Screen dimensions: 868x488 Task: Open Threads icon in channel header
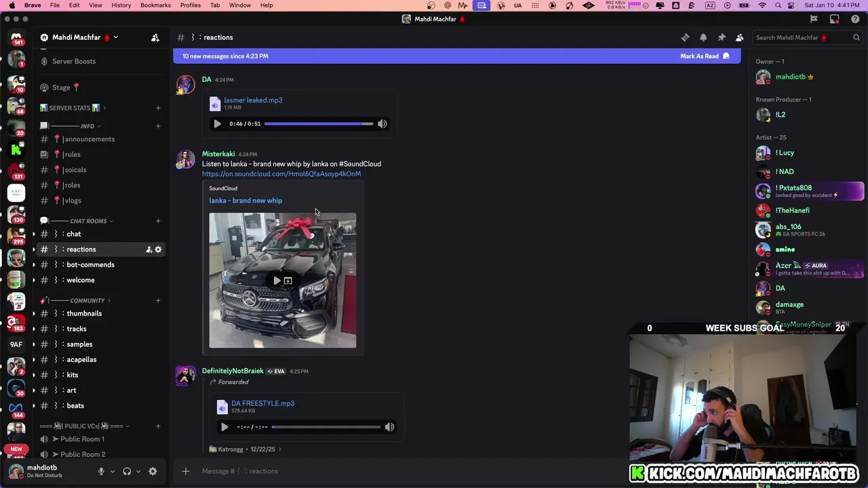[685, 37]
